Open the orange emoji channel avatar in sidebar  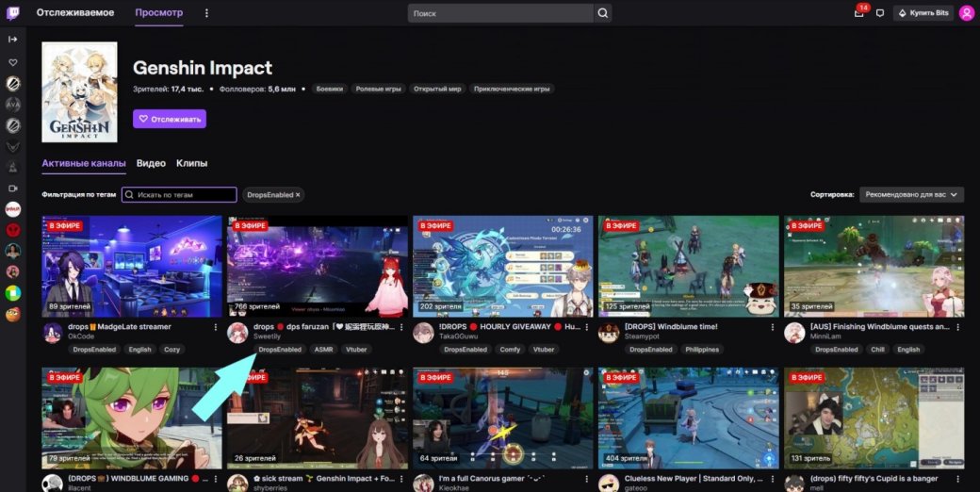(x=12, y=314)
